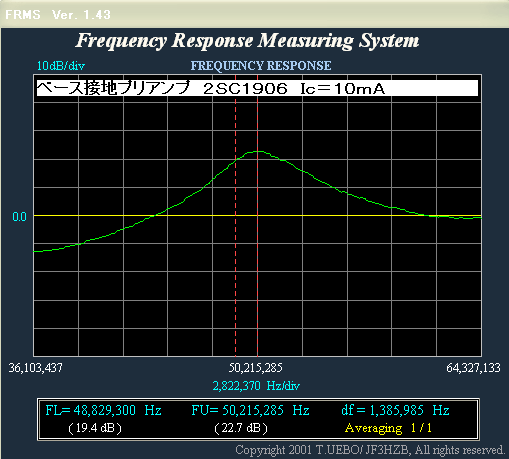
Task: Click the df = 1,385,985 Hz readout
Action: (x=395, y=410)
